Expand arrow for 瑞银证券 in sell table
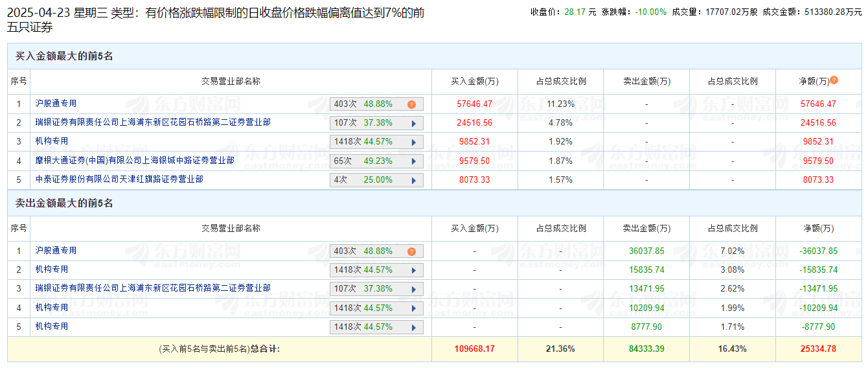The width and height of the screenshot is (868, 368). (413, 289)
